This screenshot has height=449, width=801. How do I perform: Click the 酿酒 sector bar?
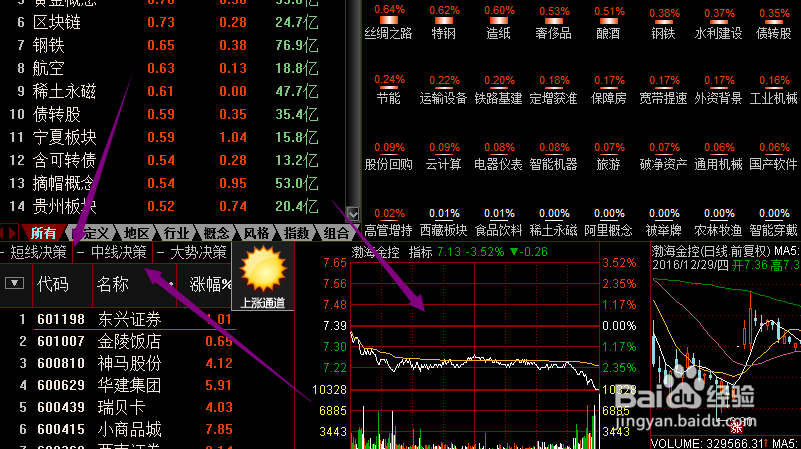609,22
